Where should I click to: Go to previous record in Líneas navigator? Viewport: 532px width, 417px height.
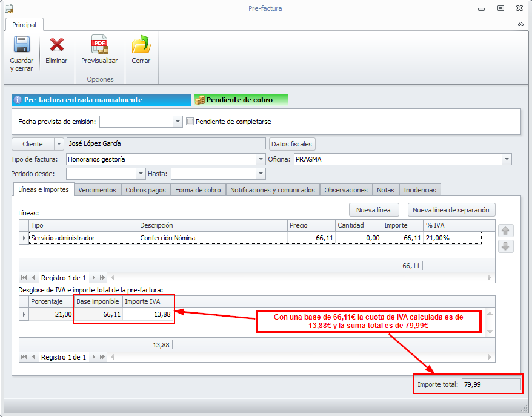33,278
